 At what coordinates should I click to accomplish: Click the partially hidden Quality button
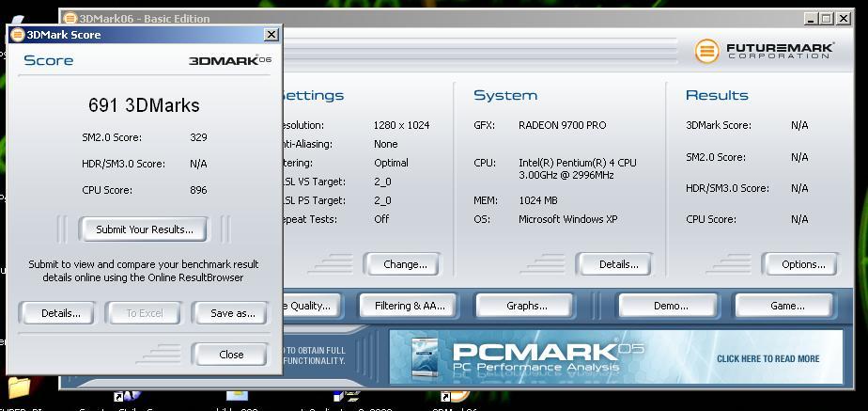click(x=312, y=306)
